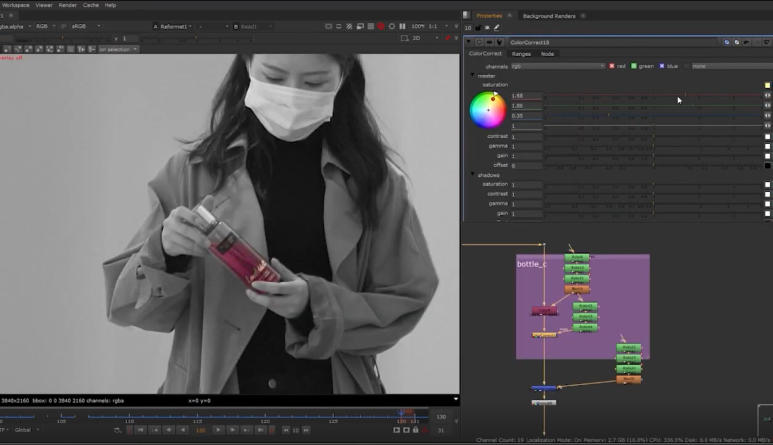
Task: Click the shadows saturation color swatch
Action: tap(767, 184)
